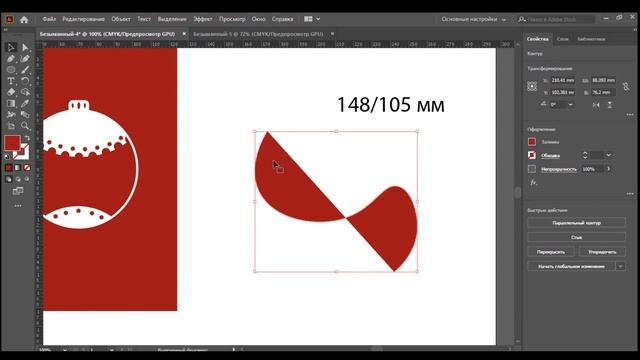Click the 'Перекрасить' button

coord(551,252)
